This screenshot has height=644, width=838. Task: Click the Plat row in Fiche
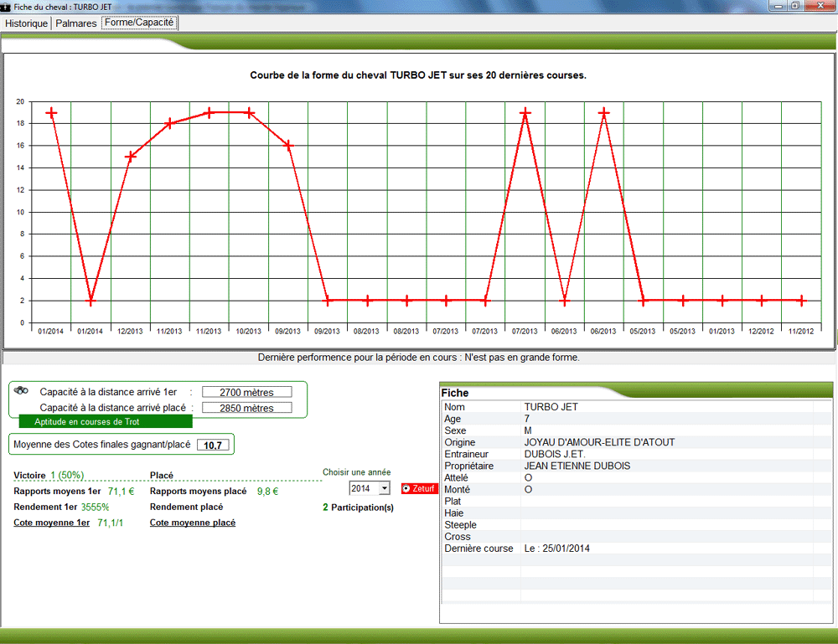(x=636, y=501)
